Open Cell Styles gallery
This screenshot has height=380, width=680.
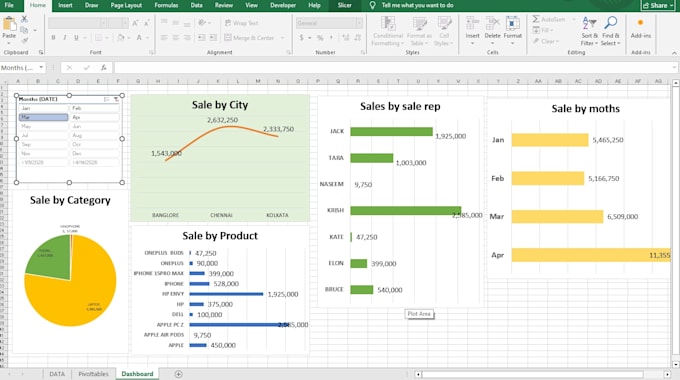point(444,30)
